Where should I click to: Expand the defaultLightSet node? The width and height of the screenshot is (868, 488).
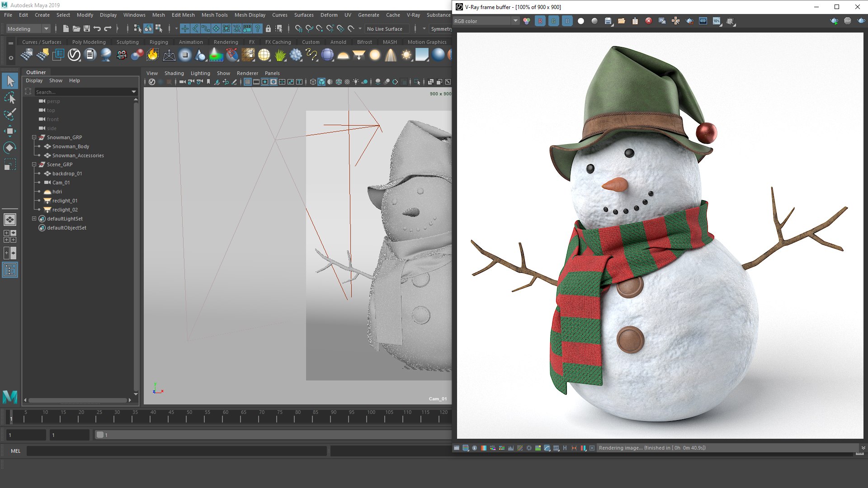click(34, 219)
